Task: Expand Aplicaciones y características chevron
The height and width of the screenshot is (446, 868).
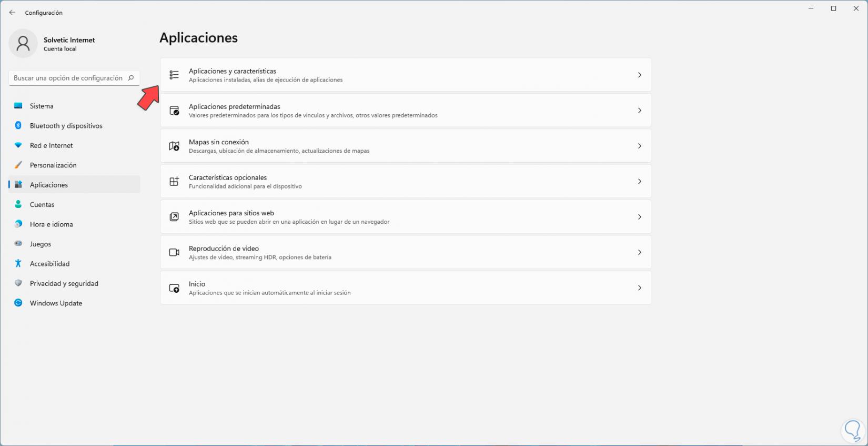Action: (639, 75)
